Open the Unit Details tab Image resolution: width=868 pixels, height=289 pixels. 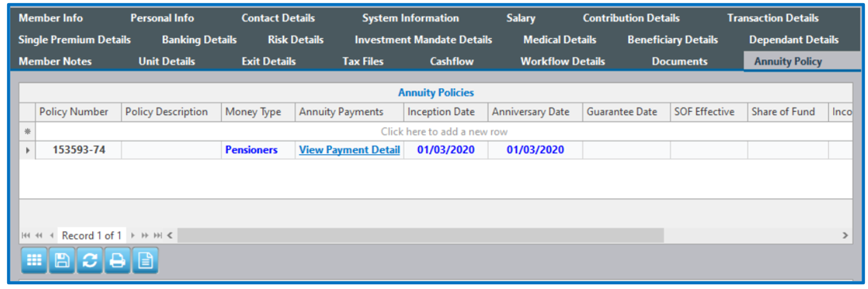click(x=167, y=61)
